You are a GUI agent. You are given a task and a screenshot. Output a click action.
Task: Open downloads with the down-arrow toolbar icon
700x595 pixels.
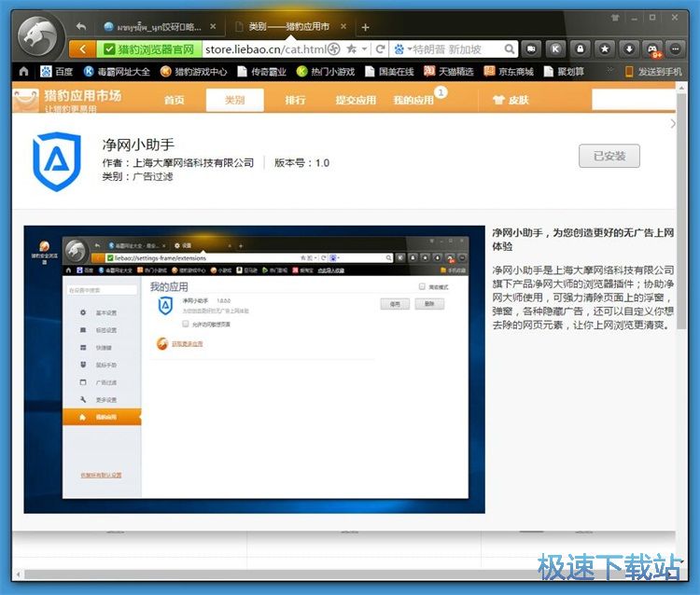tap(629, 49)
